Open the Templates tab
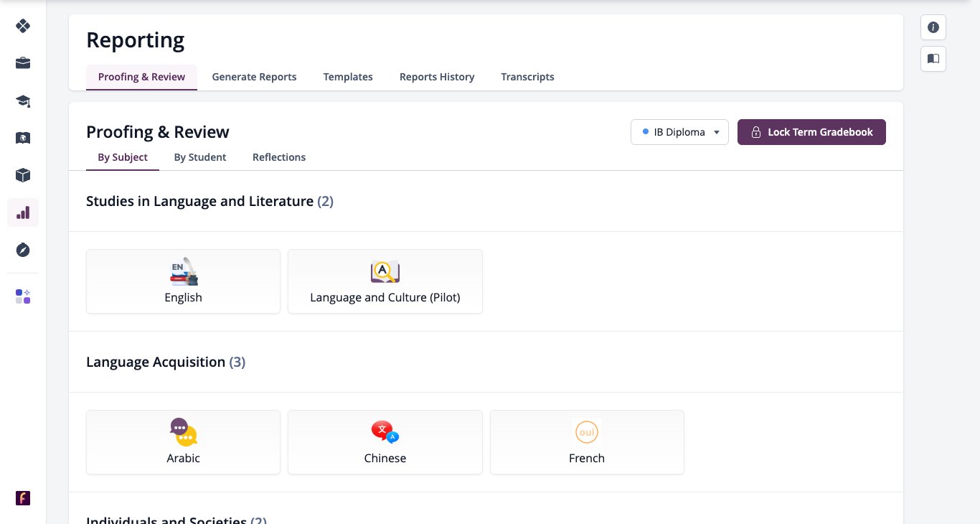Screen dimensions: 980x524 point(348,77)
